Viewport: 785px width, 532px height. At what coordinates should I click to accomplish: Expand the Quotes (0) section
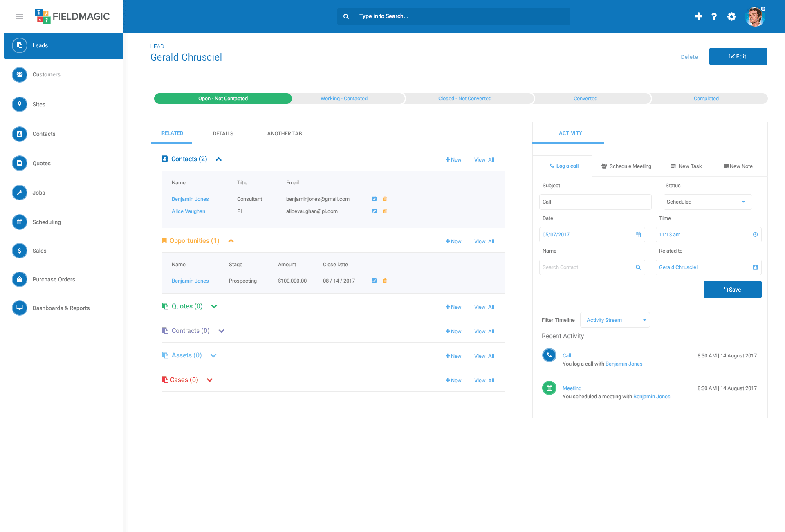click(214, 307)
